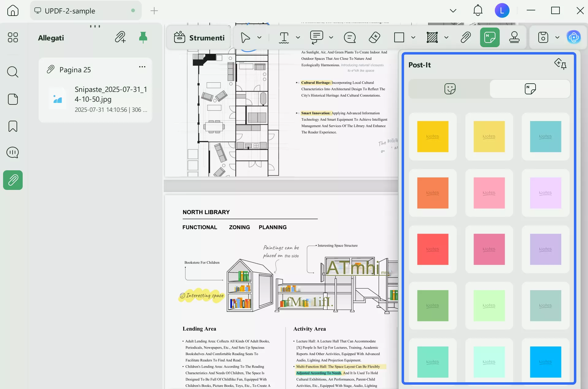Toggle keep-tool-selected pin in Post-It panel

[x=560, y=64]
